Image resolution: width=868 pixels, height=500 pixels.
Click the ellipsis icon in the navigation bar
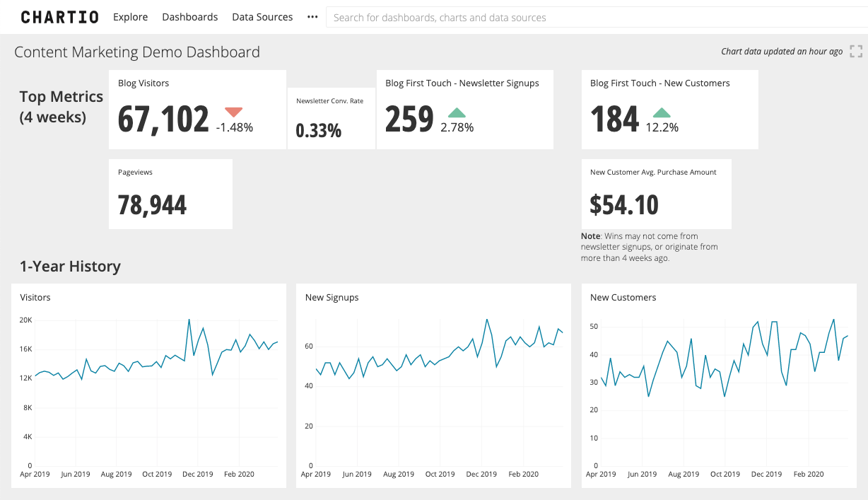click(312, 17)
